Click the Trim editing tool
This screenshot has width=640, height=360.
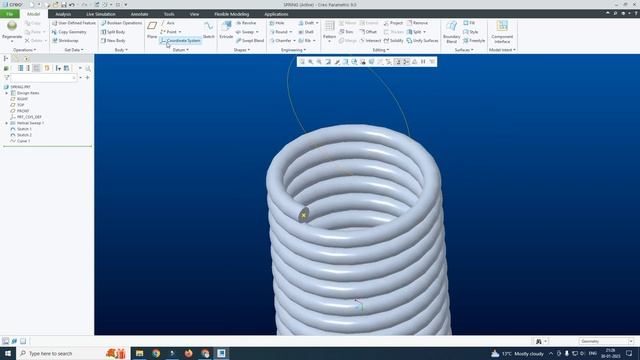(x=346, y=32)
